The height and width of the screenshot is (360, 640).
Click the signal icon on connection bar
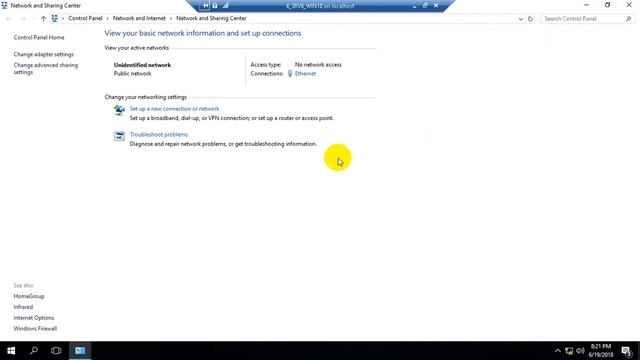pyautogui.click(x=225, y=6)
